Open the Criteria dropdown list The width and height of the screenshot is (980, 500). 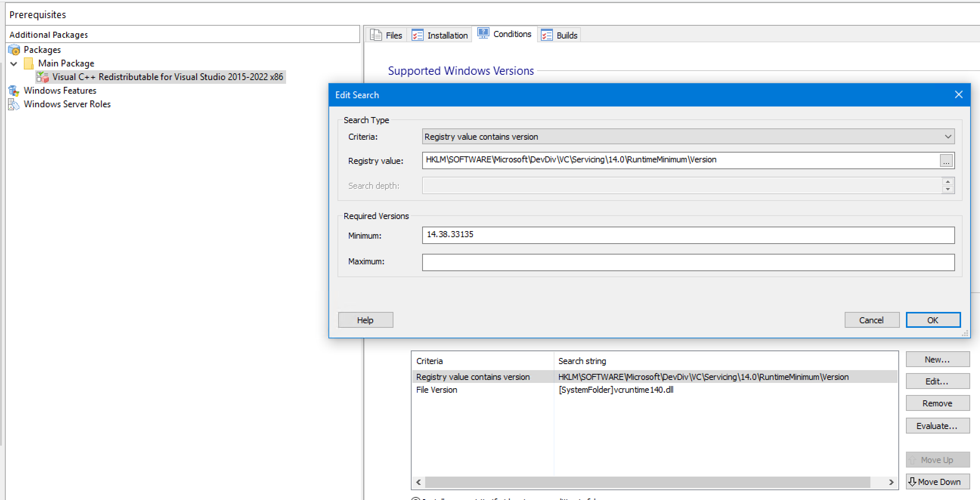click(947, 136)
